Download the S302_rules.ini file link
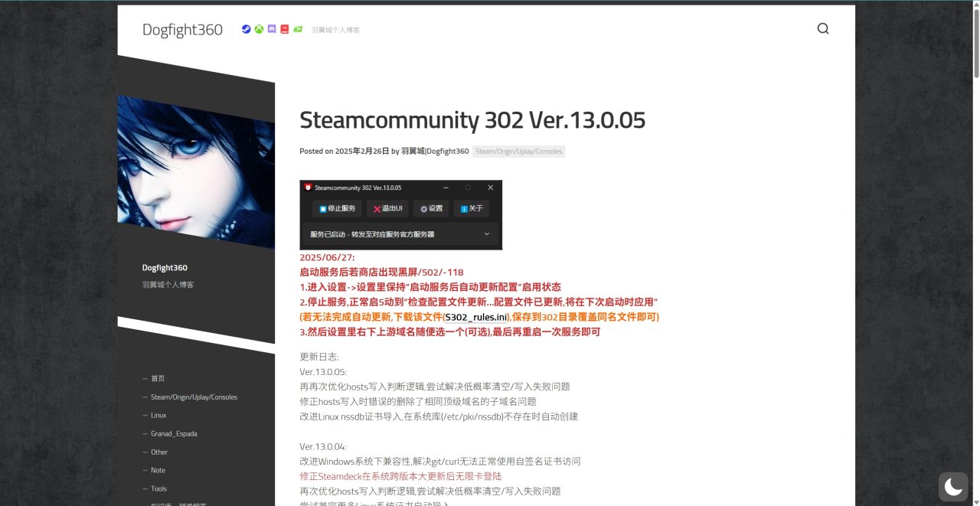 click(x=476, y=317)
